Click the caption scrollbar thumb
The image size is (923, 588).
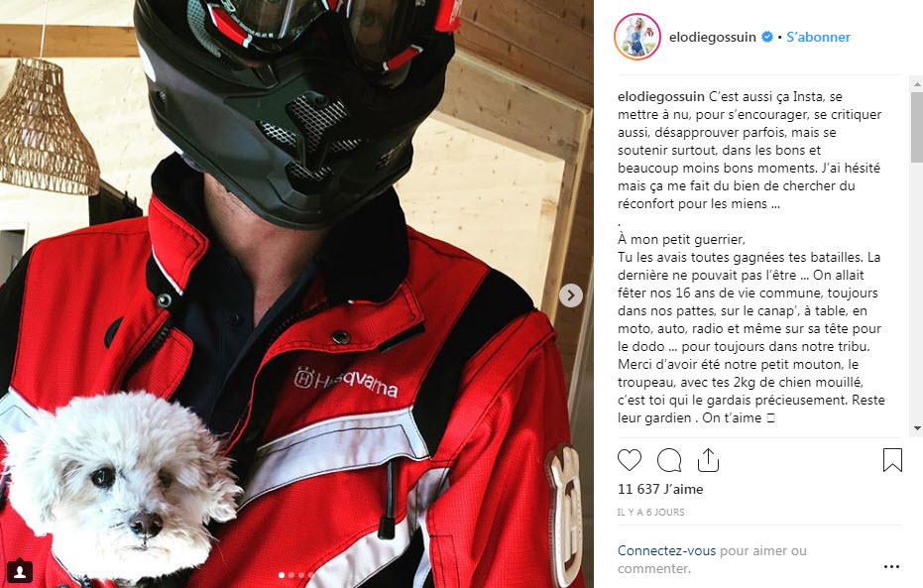pyautogui.click(x=916, y=127)
